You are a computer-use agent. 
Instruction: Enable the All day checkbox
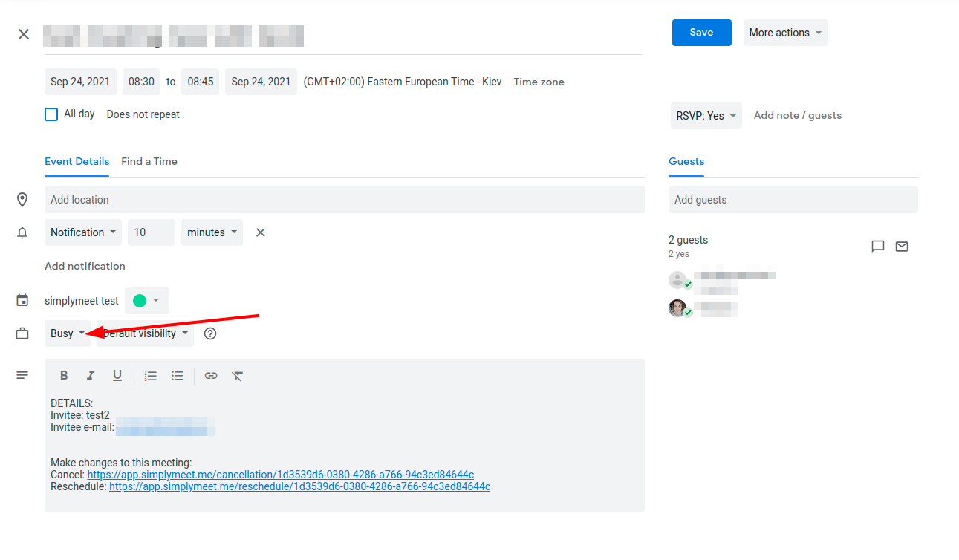coord(51,114)
